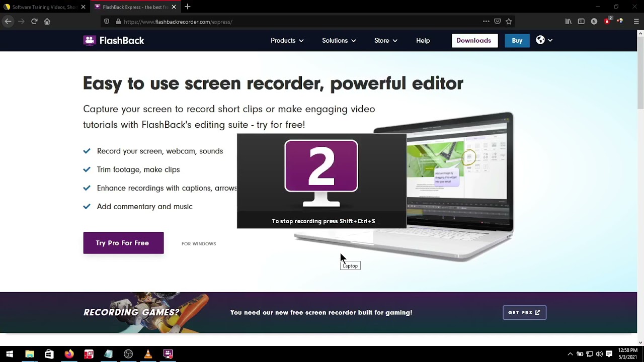Click the N extension icon
The image size is (644, 362).
coord(594,22)
